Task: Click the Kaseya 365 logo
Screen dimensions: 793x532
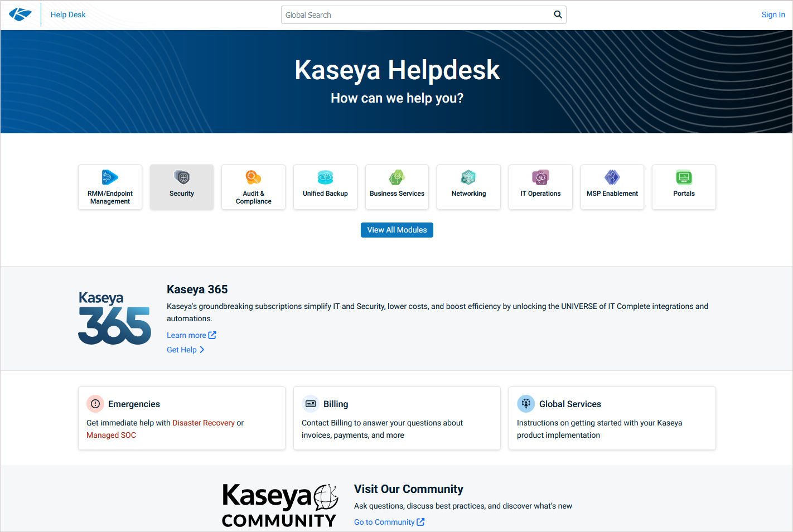Action: (114, 318)
